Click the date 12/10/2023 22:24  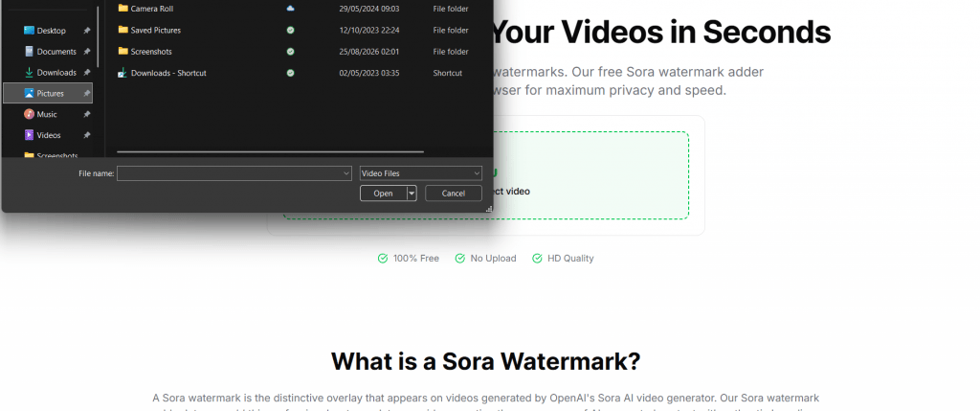click(369, 30)
